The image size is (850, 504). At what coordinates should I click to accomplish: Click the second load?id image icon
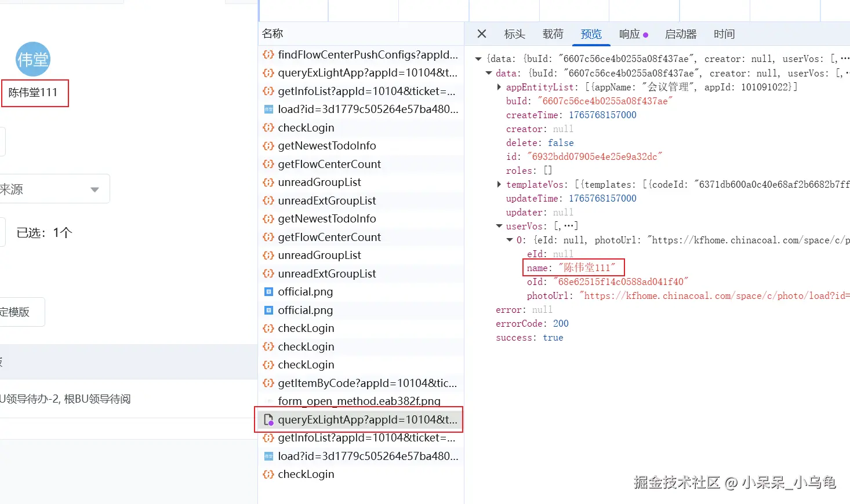pyautogui.click(x=268, y=456)
